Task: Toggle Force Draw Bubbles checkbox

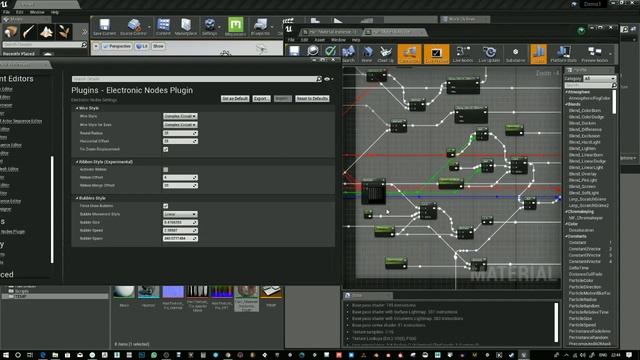Action: coord(165,206)
